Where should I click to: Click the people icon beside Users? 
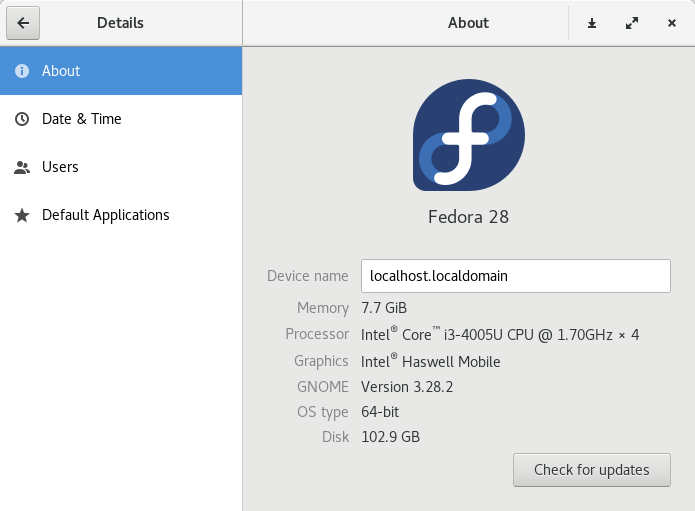(22, 167)
